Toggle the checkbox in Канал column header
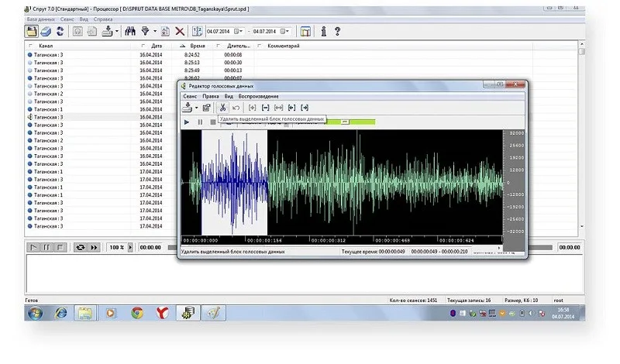The height and width of the screenshot is (364, 620). click(x=30, y=46)
